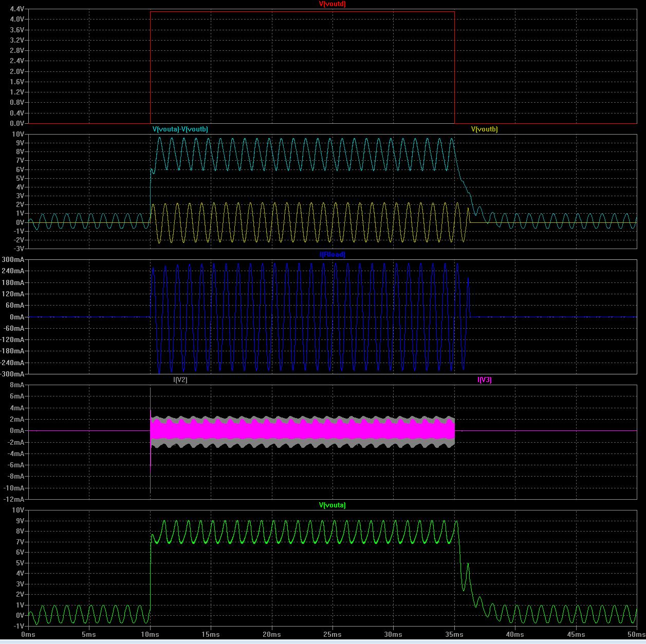This screenshot has height=644, width=646.
Task: Click the 40ms time axis label
Action: [515, 635]
